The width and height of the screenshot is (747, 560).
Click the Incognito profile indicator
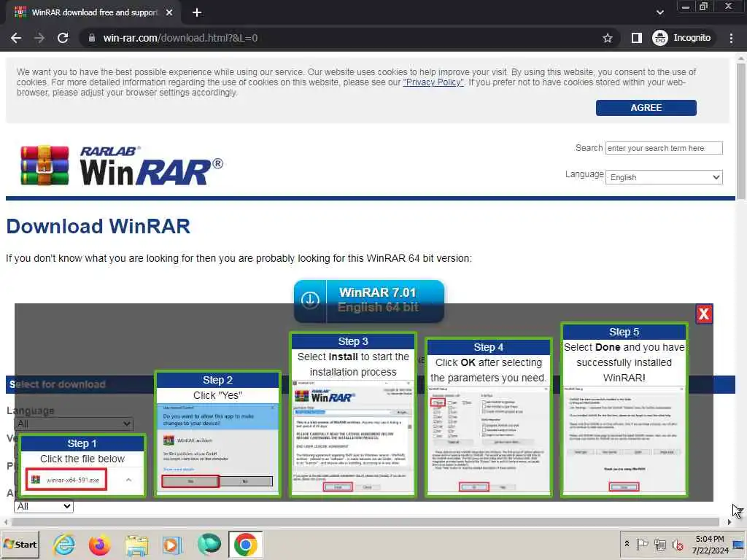click(682, 38)
